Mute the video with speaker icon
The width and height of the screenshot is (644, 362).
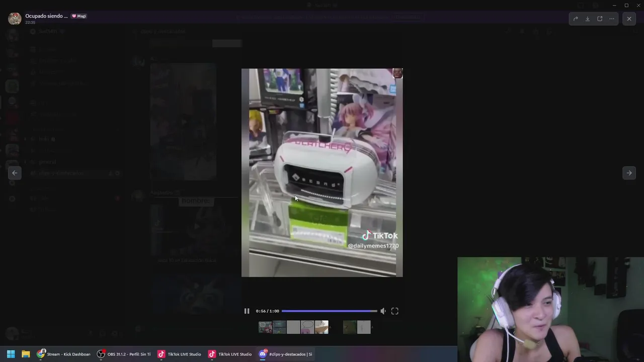click(x=383, y=311)
